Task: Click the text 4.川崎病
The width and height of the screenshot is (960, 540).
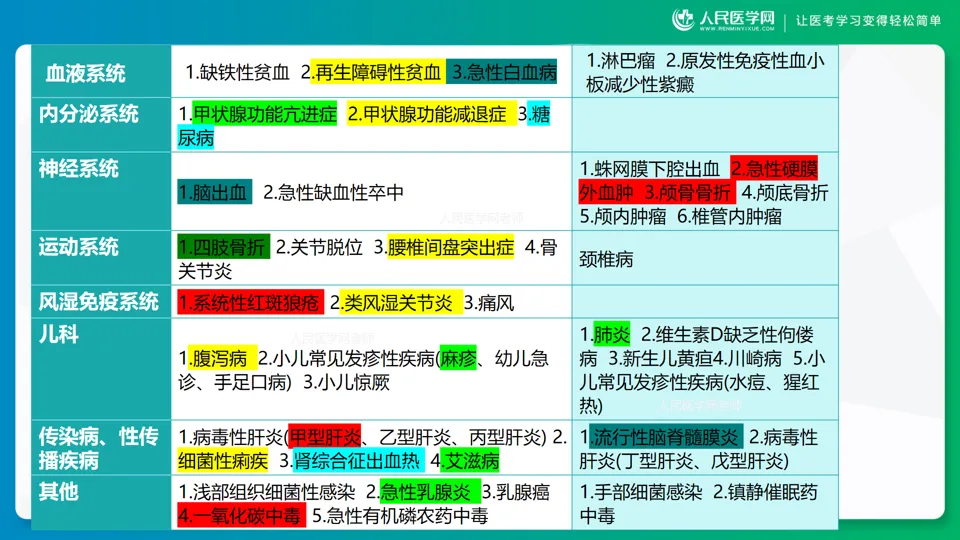Action: pos(747,358)
